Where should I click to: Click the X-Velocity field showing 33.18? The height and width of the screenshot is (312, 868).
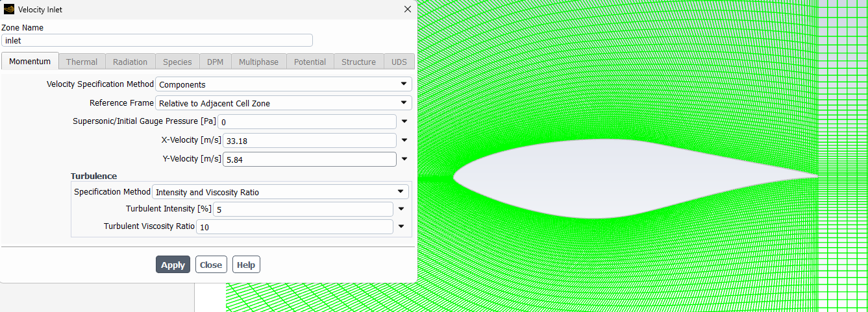309,141
